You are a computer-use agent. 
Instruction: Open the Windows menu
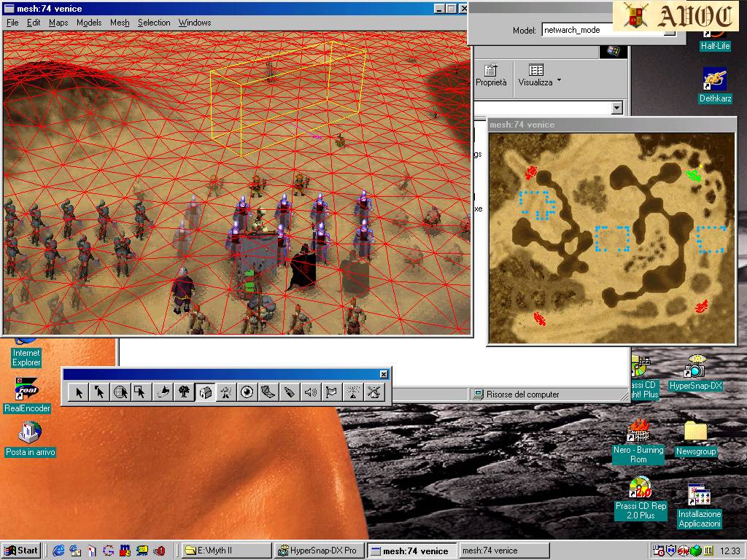[x=194, y=23]
